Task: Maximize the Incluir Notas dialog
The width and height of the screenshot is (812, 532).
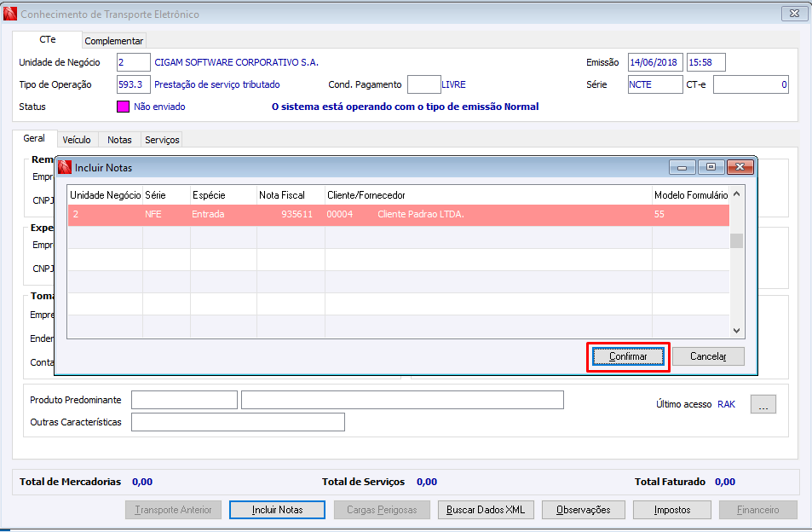Action: coord(711,167)
